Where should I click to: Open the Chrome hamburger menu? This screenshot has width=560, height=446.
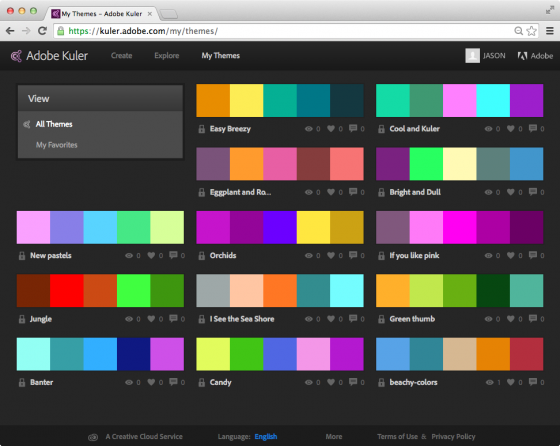click(x=550, y=31)
